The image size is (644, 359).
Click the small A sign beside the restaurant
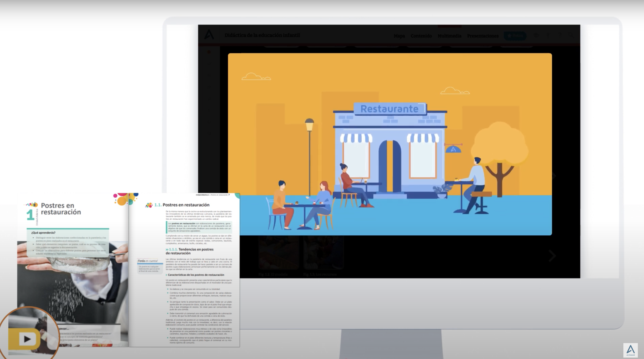[453, 149]
